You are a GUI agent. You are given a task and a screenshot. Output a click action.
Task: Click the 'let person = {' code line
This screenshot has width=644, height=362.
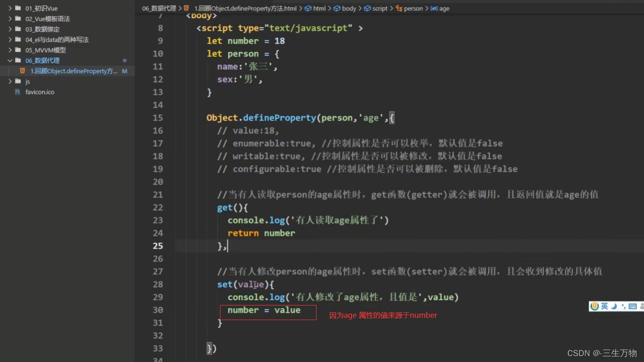click(243, 54)
